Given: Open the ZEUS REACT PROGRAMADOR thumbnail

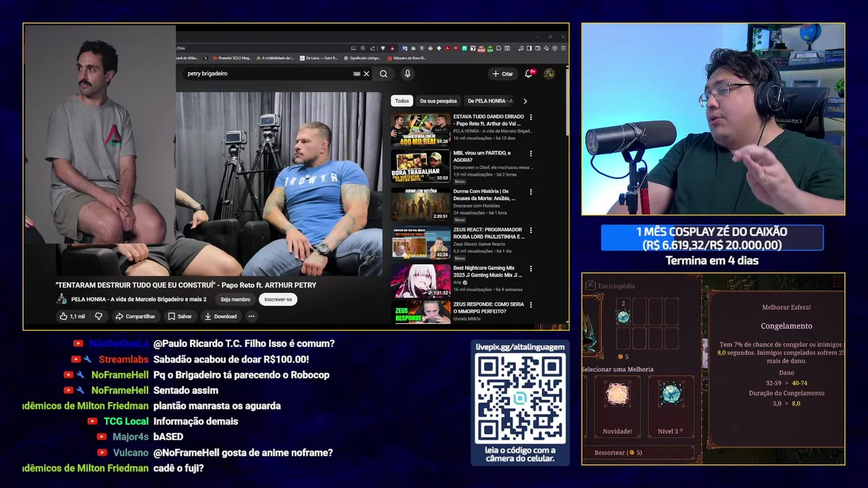Looking at the screenshot, I should tap(420, 243).
